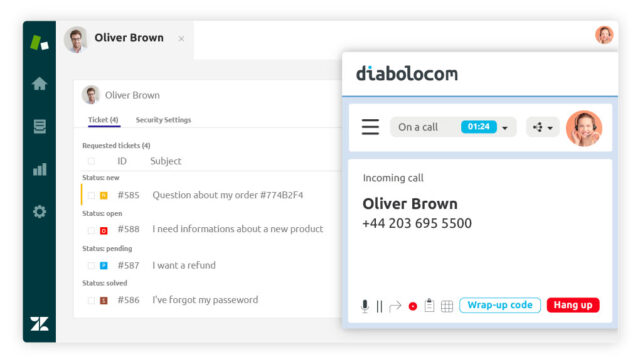Click the brown solved status badge of #586

(104, 301)
